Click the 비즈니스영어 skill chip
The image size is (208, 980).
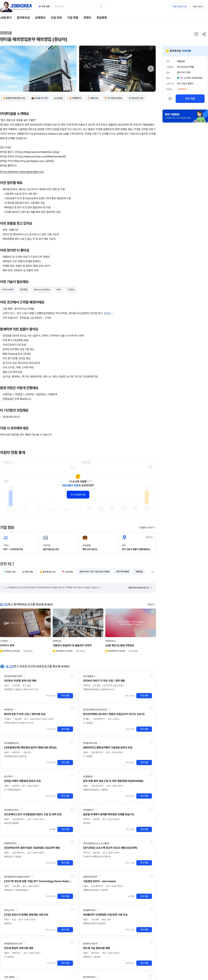click(8, 290)
